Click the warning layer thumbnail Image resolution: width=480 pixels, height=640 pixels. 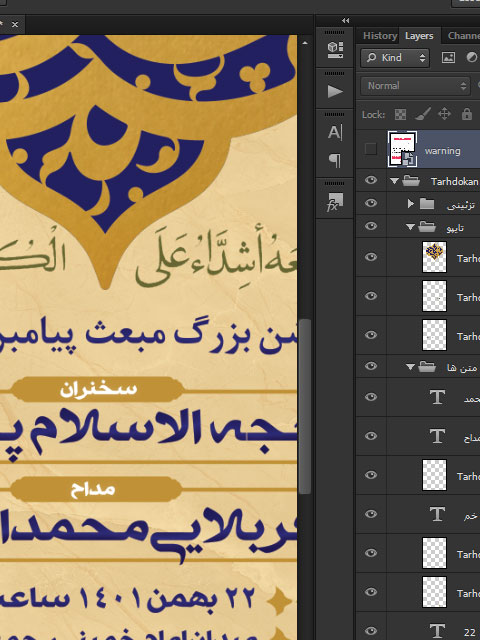(x=402, y=149)
